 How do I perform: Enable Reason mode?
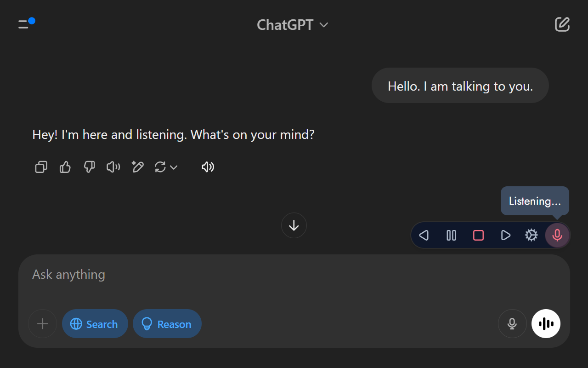(x=167, y=323)
